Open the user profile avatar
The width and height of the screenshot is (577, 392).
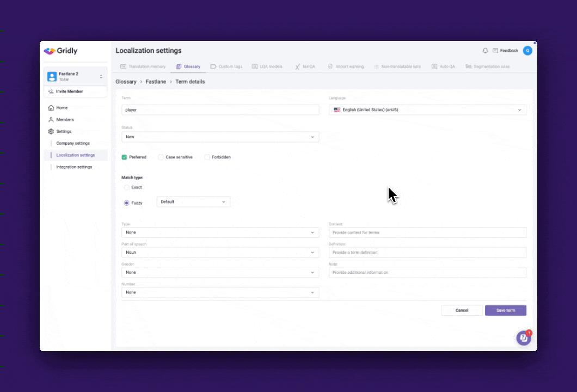coord(527,51)
